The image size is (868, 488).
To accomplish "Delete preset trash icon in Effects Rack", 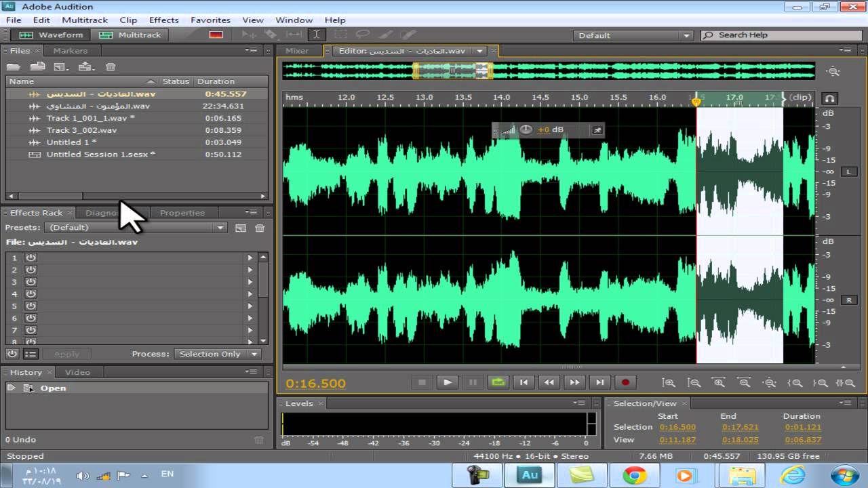I will coord(260,228).
